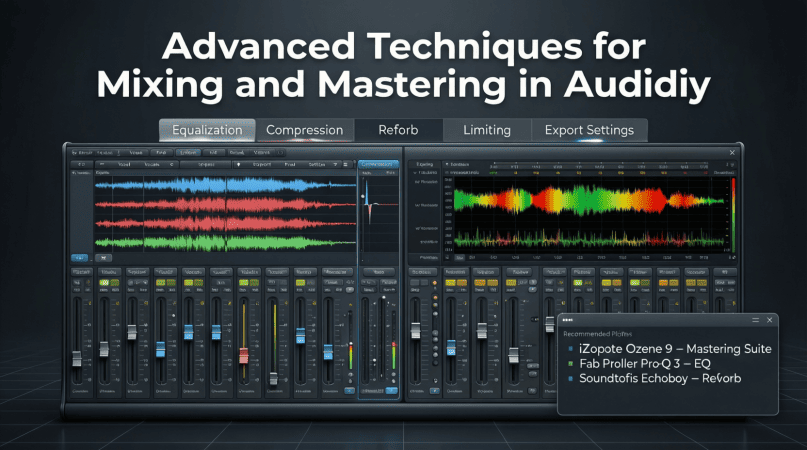Select the Limiting tab
The image size is (807, 450).
point(487,130)
